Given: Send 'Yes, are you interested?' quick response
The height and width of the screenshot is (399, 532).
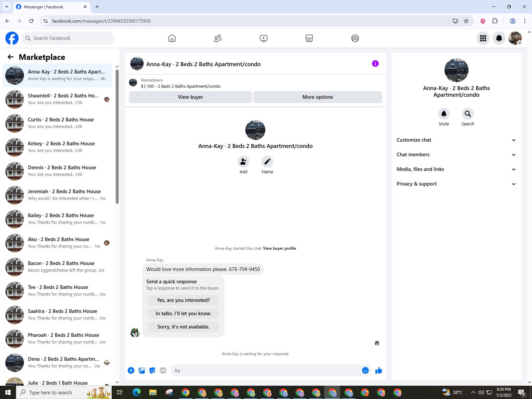Looking at the screenshot, I should coord(183,300).
